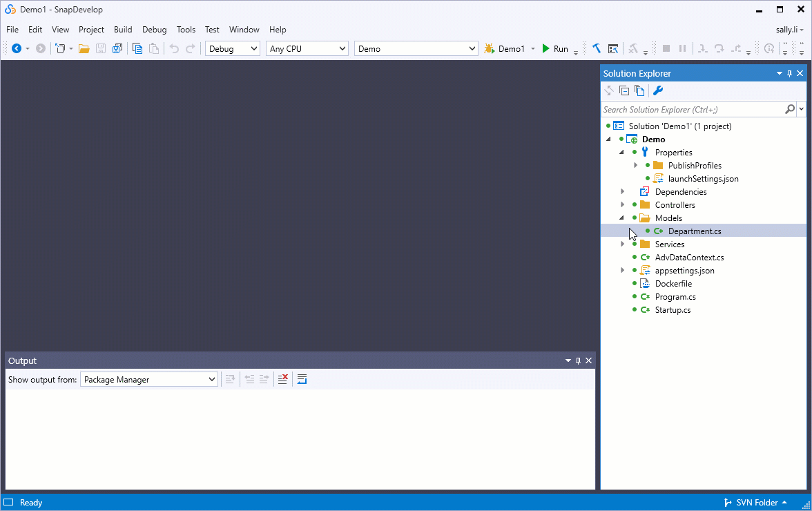Click the blue Navigate Backward arrow
812x511 pixels.
pos(17,48)
